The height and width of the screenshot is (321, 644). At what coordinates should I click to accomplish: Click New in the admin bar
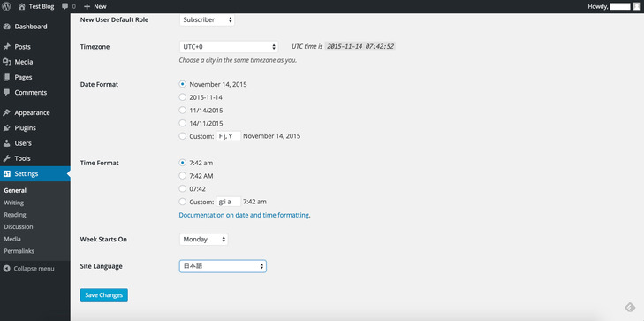100,6
